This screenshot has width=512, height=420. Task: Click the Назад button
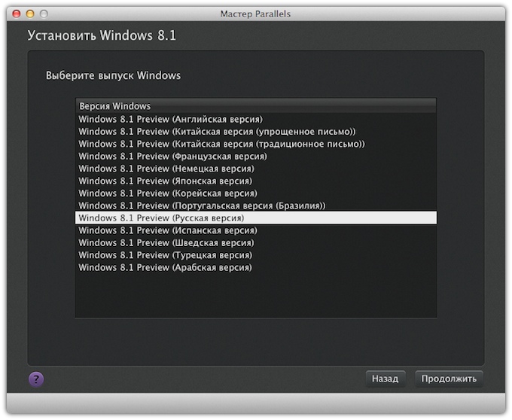click(386, 379)
